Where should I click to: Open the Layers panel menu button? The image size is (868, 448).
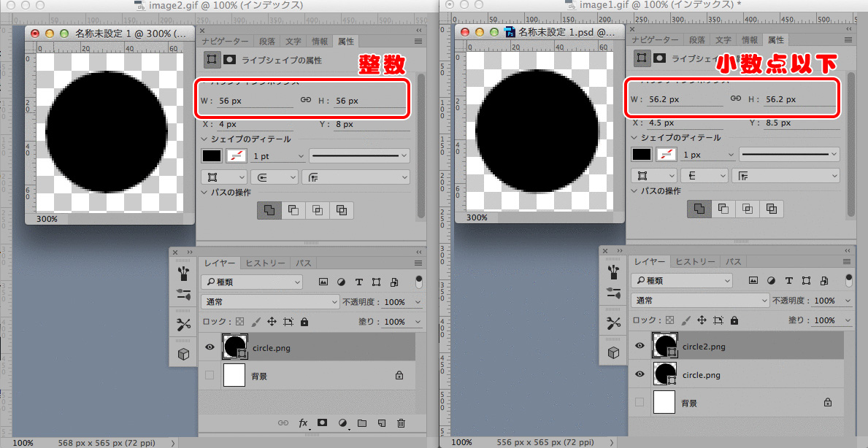(418, 263)
